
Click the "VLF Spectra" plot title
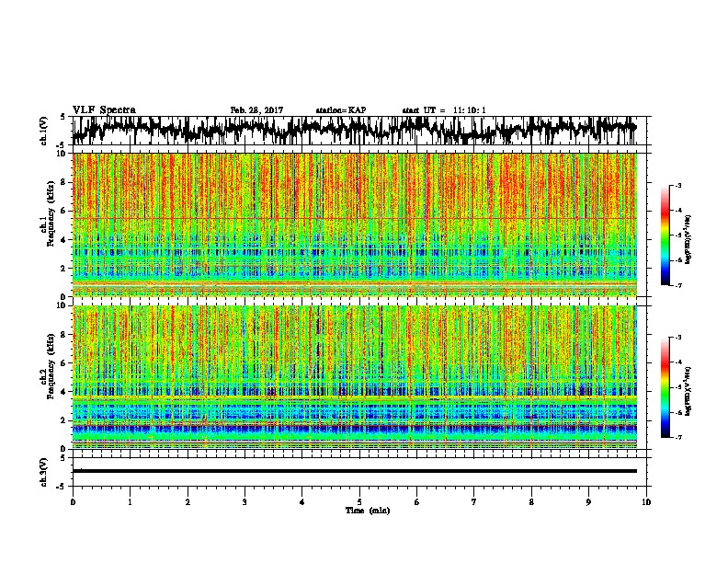pos(104,110)
